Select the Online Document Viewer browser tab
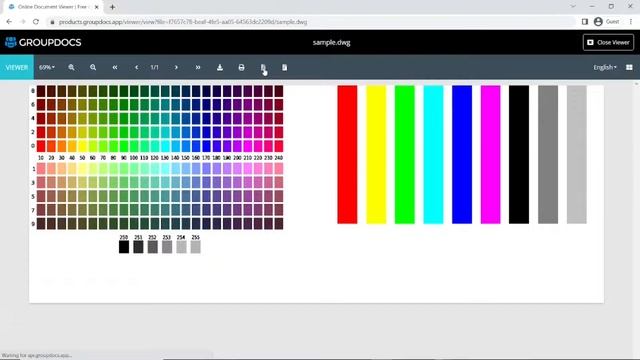Screen dimensions: 640x360 coord(53,7)
